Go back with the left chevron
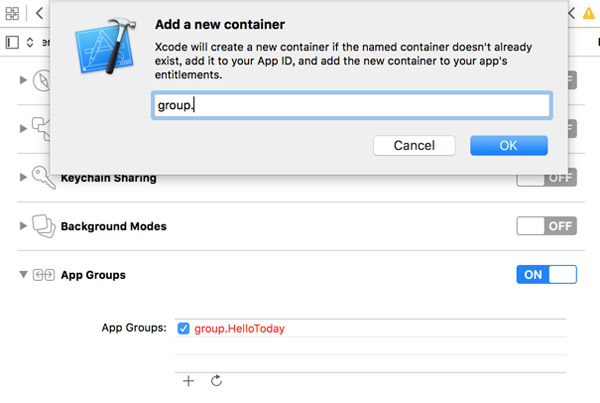This screenshot has height=403, width=600. point(38,13)
